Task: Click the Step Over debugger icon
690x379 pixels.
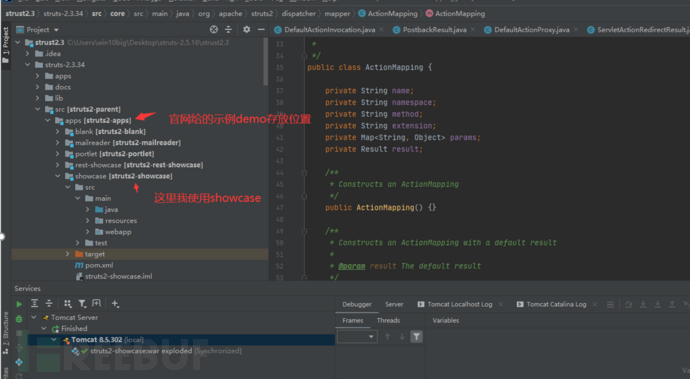Action: point(628,304)
